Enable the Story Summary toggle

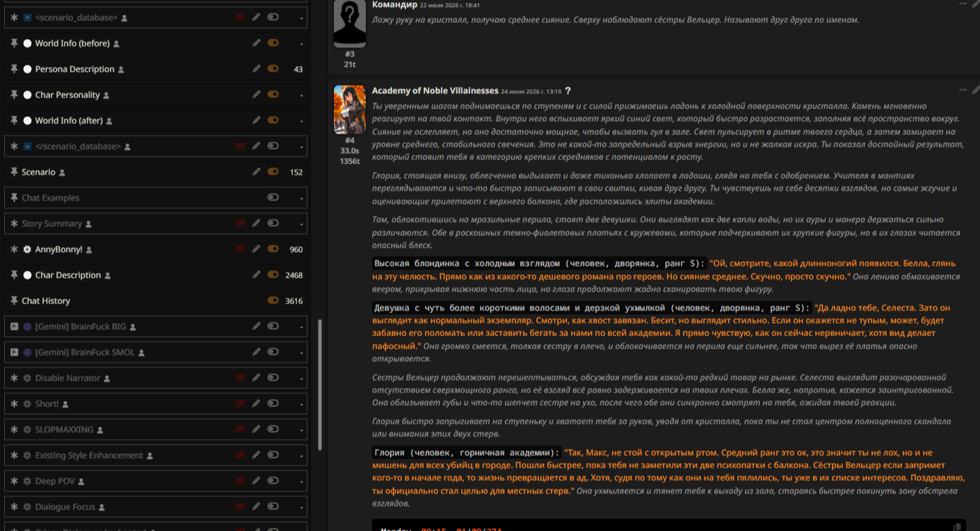[x=273, y=223]
